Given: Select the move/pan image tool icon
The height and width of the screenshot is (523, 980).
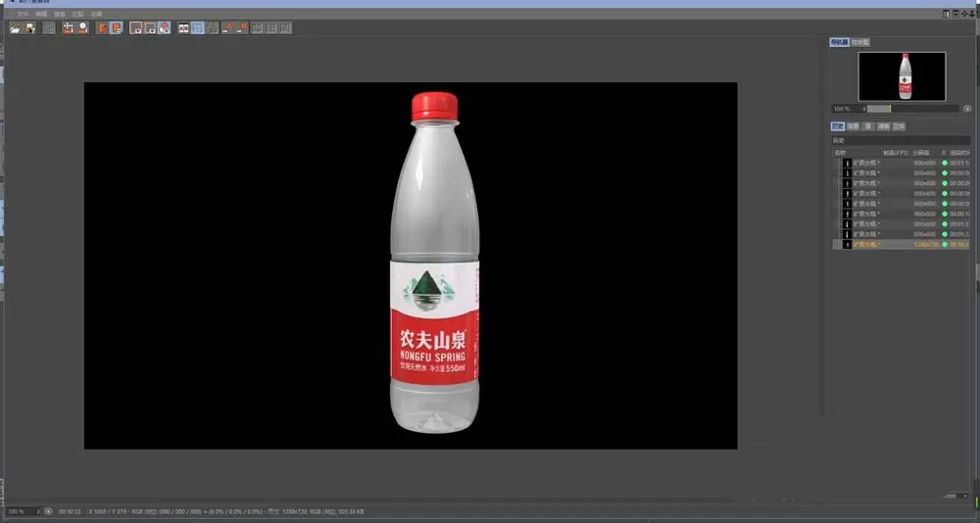Looking at the screenshot, I should pos(69,27).
